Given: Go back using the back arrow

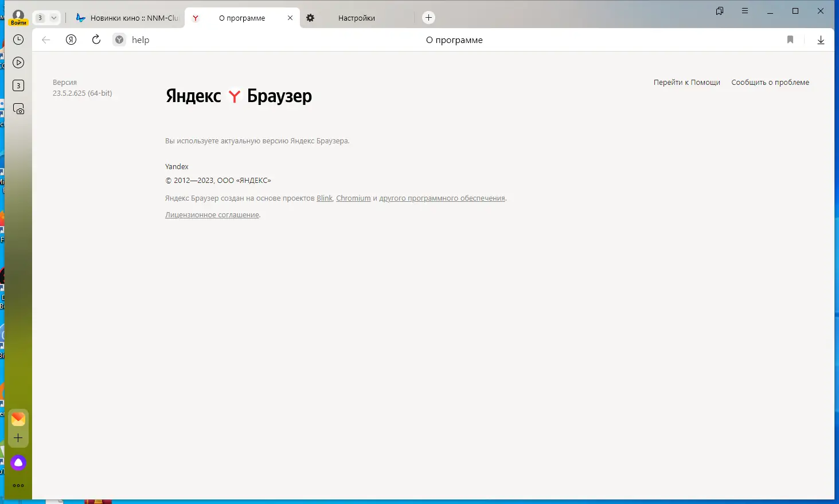Looking at the screenshot, I should point(45,40).
